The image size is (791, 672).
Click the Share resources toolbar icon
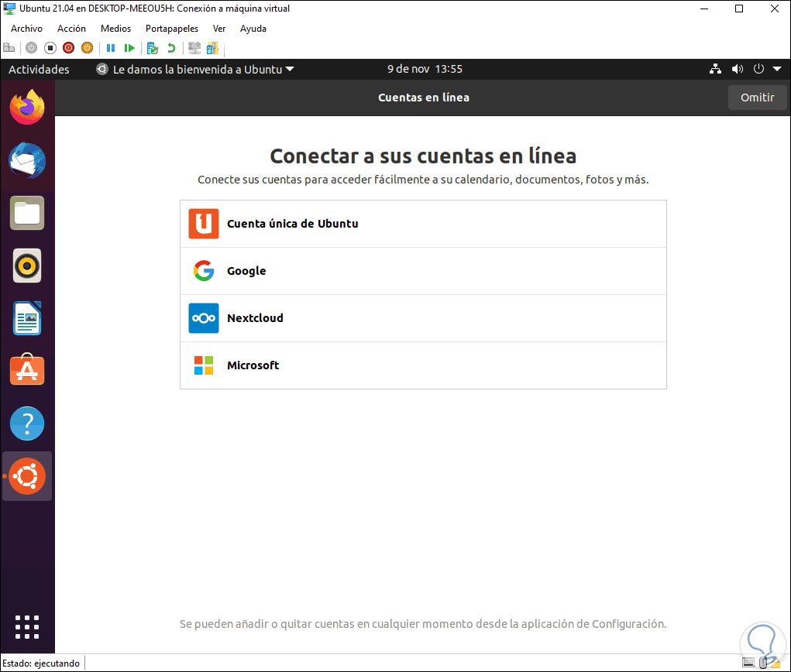213,48
